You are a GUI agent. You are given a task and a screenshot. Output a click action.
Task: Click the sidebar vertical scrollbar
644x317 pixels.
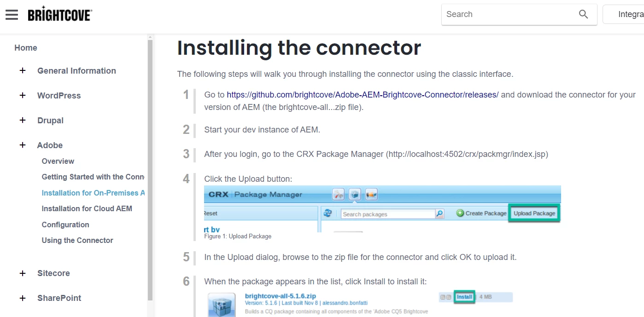pyautogui.click(x=150, y=170)
